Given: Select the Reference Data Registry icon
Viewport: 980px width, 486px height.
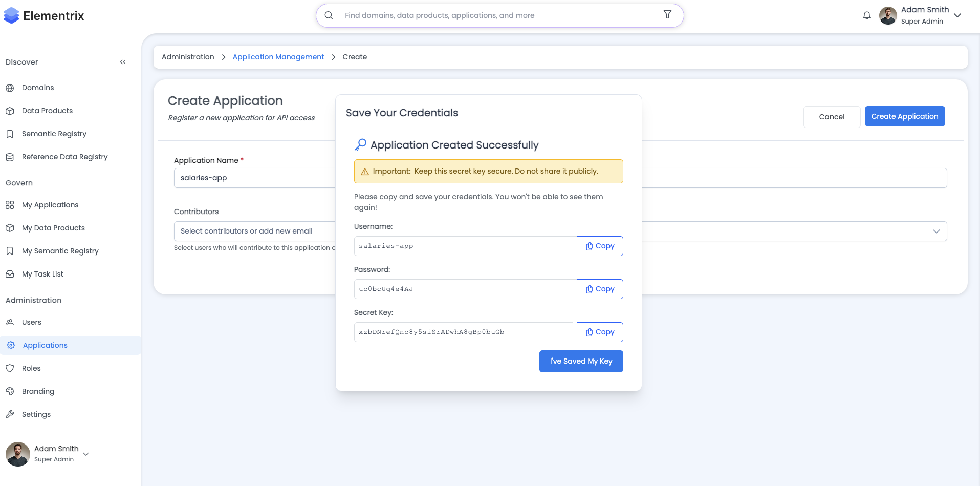Looking at the screenshot, I should tap(10, 157).
